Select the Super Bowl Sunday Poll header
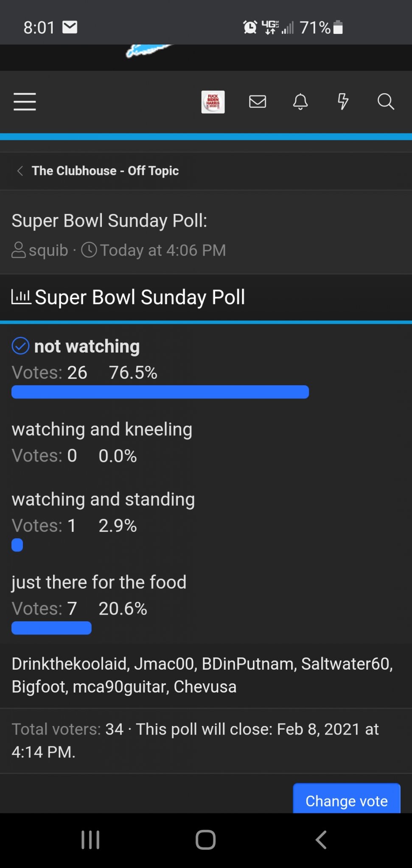This screenshot has width=412, height=868. [140, 297]
